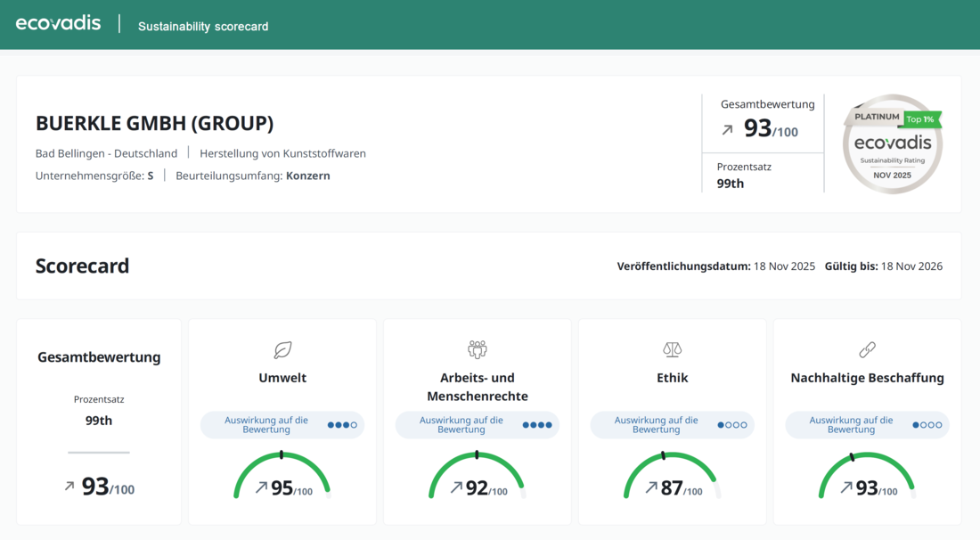Select the Nachhaltige Beschaffung score 93

[866, 488]
